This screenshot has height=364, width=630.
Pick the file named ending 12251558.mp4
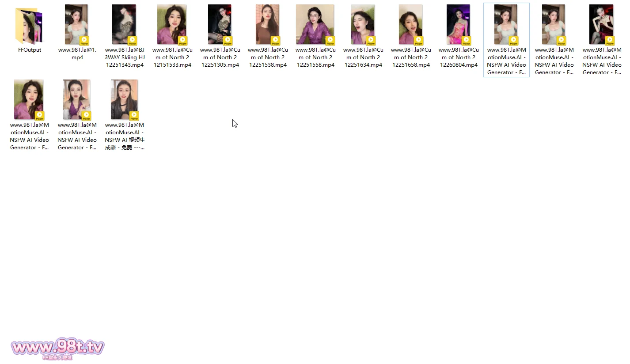[x=315, y=24]
